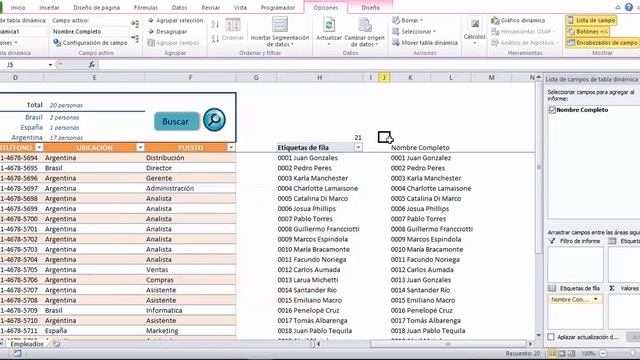This screenshot has width=640, height=360.
Task: Click Gráfico dinámico icon
Action: click(495, 20)
